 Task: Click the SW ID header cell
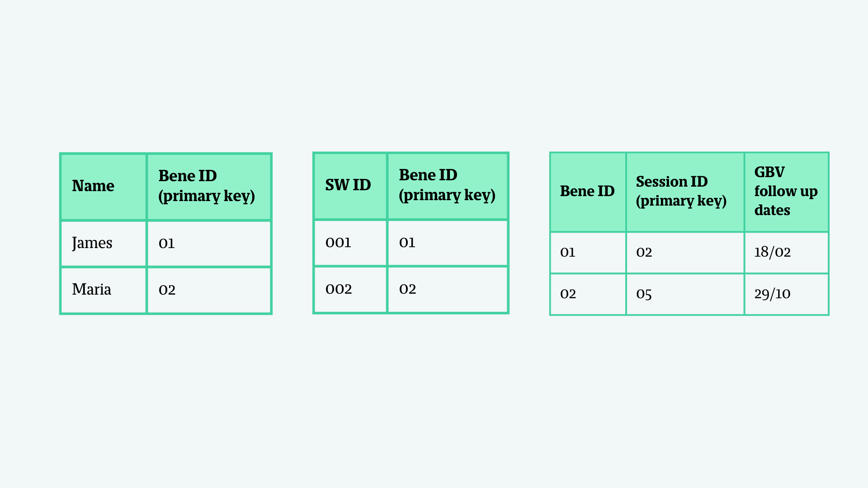click(x=350, y=186)
